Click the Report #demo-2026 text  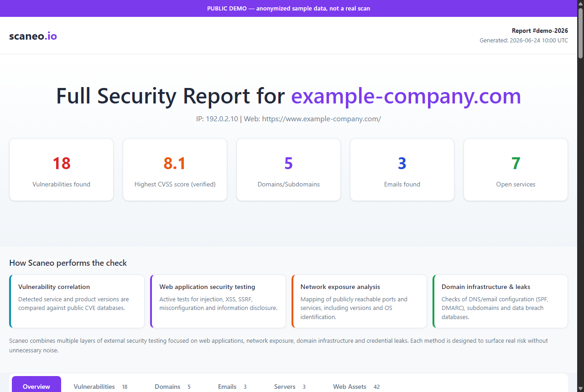(x=540, y=31)
